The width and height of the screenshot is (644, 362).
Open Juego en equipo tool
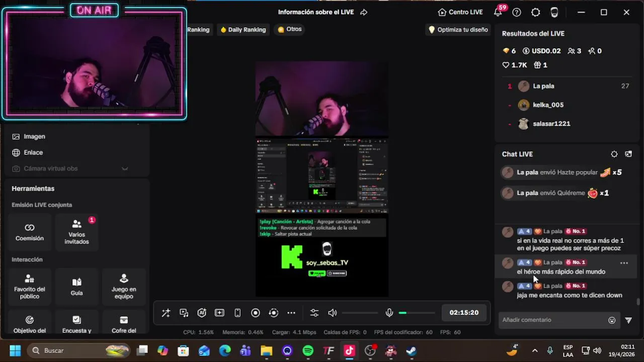pyautogui.click(x=124, y=287)
